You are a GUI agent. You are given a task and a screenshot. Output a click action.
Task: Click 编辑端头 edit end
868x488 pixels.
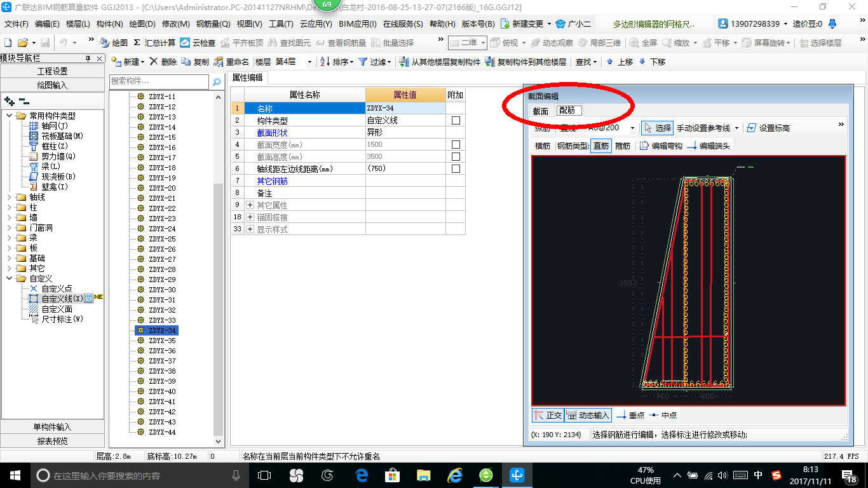(x=709, y=146)
